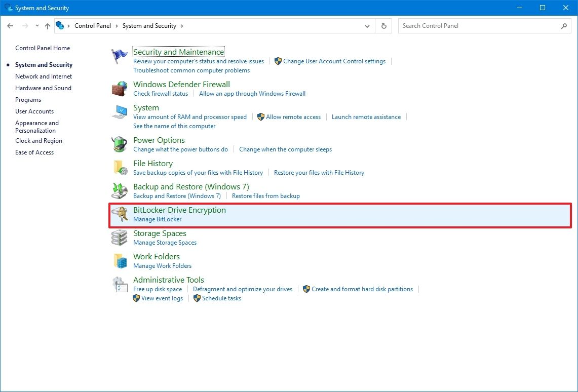
Task: Open Network and Internet category
Action: [44, 76]
